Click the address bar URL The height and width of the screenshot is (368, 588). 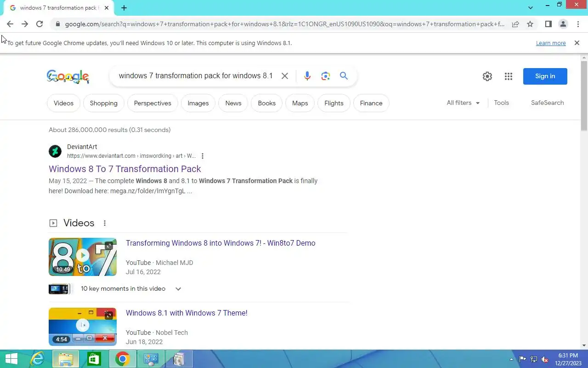(x=285, y=24)
